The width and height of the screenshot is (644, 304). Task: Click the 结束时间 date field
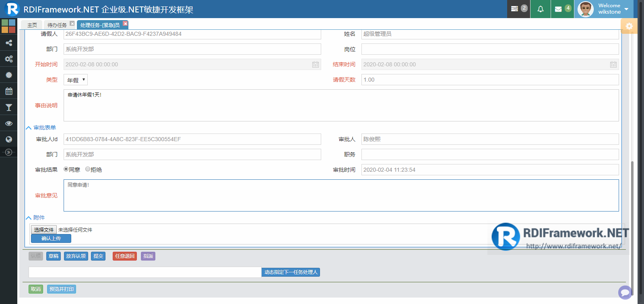pos(490,64)
